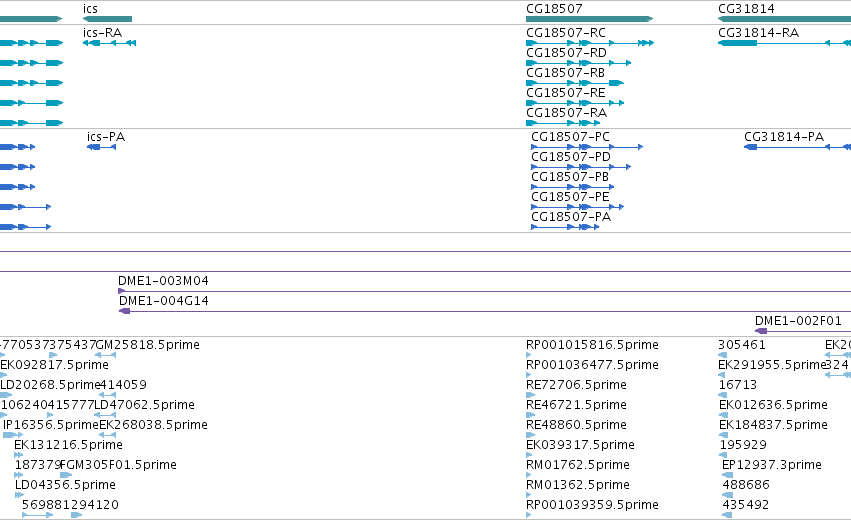Click EST RE48860.5prime
The height and width of the screenshot is (520, 851).
click(x=576, y=425)
